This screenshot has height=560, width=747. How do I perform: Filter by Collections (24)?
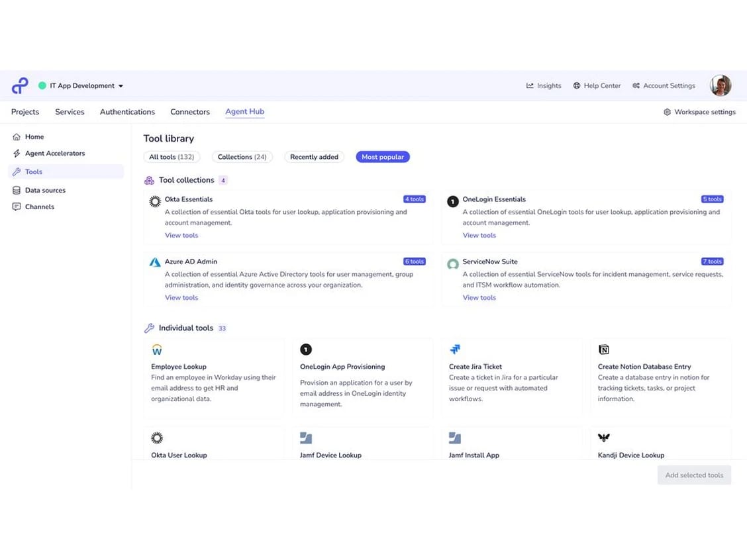click(242, 157)
